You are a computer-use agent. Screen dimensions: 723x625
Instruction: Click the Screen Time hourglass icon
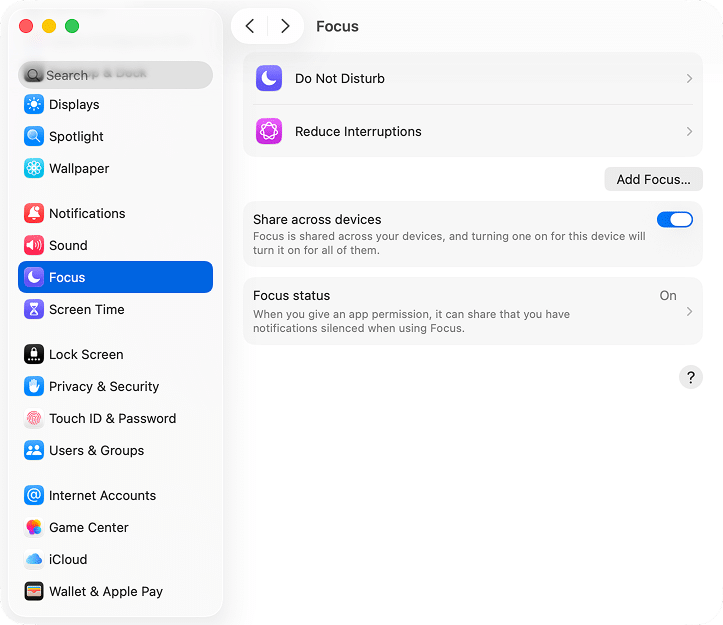coord(34,309)
